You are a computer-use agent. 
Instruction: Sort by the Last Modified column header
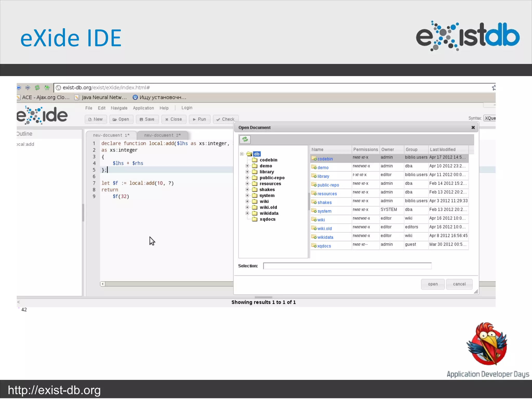(x=449, y=150)
